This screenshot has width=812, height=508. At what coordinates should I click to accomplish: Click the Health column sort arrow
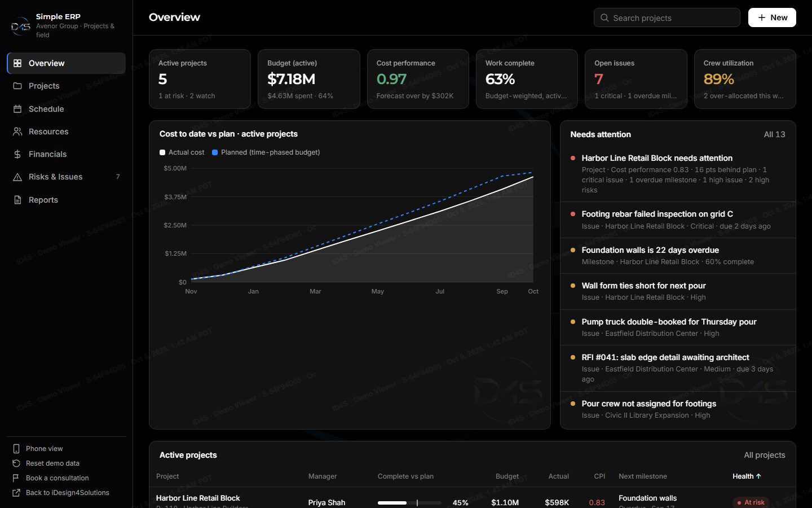[758, 476]
